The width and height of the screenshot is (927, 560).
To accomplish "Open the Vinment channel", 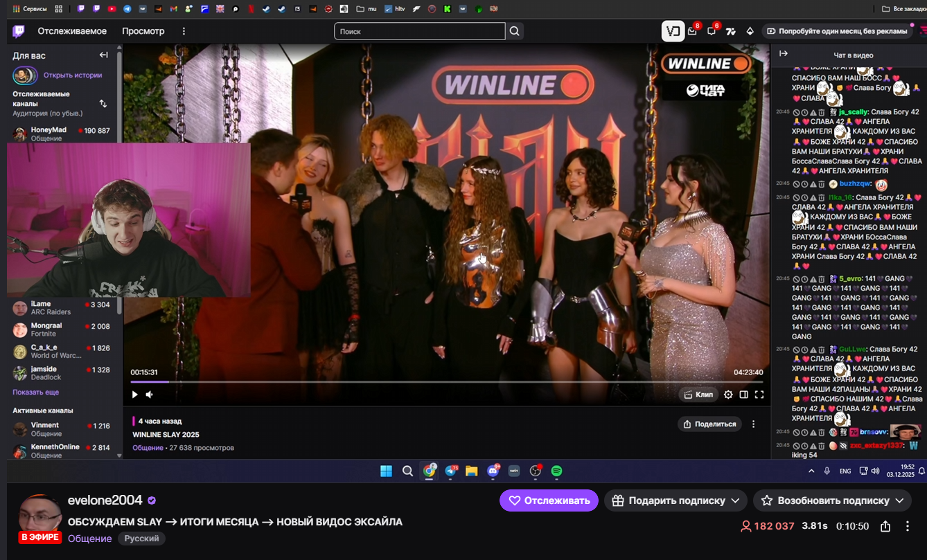I will tap(61, 429).
